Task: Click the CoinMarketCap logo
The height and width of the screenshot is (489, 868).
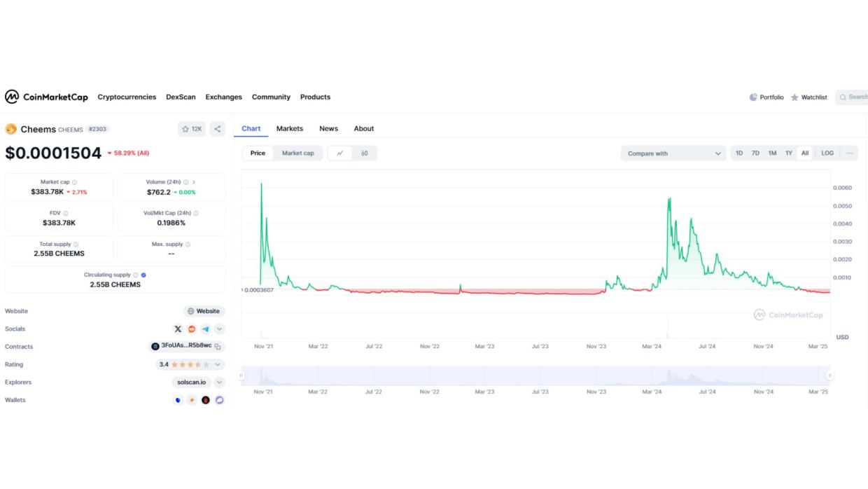Action: (46, 97)
